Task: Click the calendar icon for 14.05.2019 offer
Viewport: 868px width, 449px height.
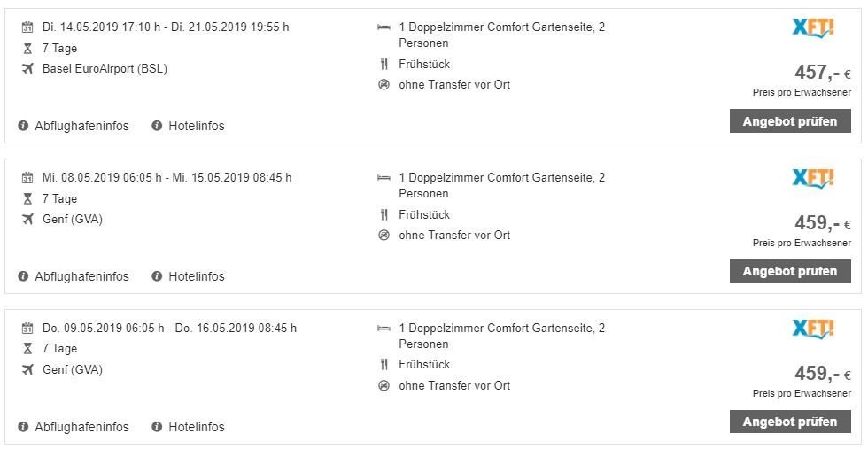Action: 27,27
